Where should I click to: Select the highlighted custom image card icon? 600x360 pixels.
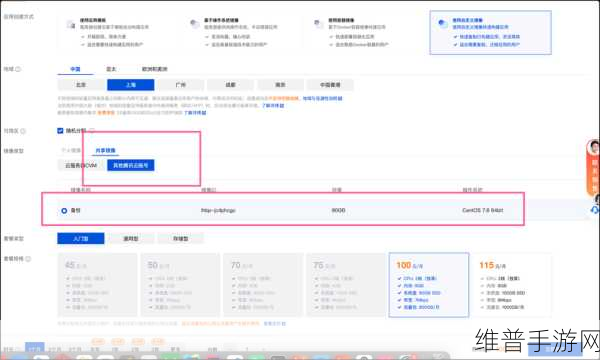click(x=443, y=24)
